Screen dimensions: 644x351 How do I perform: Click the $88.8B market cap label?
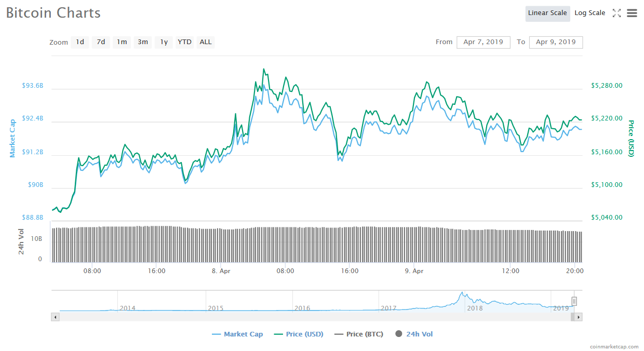[x=33, y=218]
